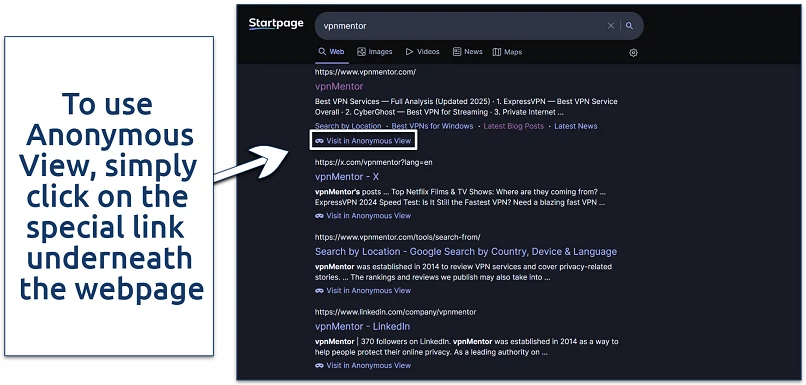Viewport: 806px width, 385px height.
Task: Switch to the Videos tab
Action: coord(423,52)
